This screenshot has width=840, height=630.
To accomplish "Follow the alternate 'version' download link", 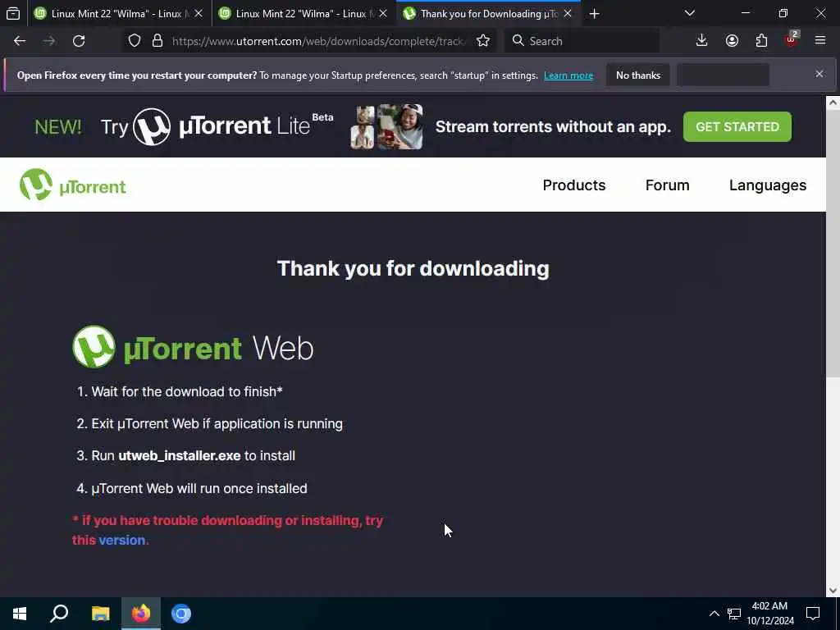I will tap(121, 540).
